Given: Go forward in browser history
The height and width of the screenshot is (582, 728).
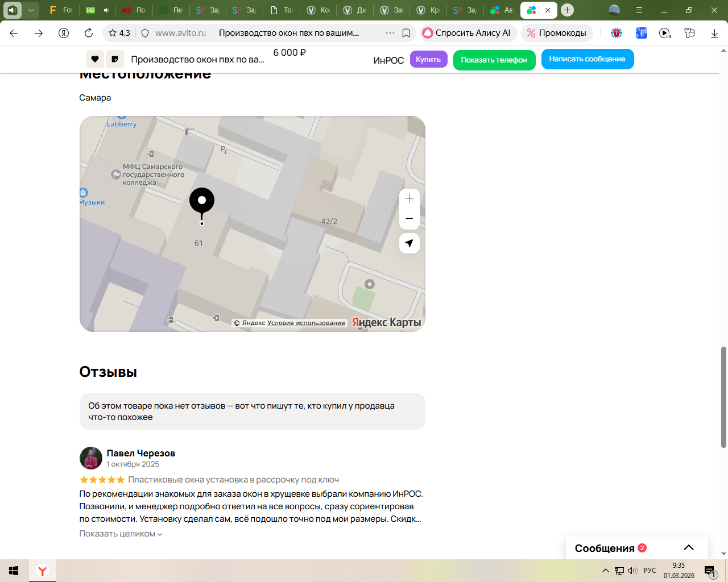Looking at the screenshot, I should tap(39, 33).
